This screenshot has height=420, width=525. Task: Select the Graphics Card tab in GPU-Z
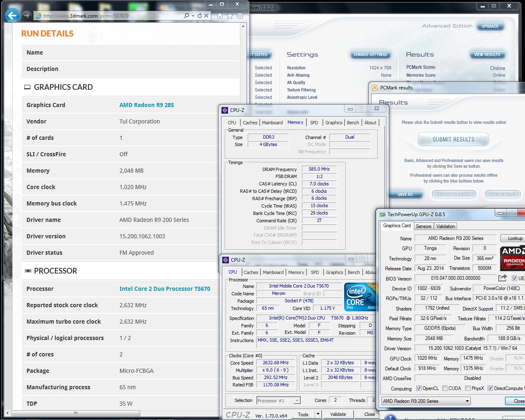(x=397, y=226)
